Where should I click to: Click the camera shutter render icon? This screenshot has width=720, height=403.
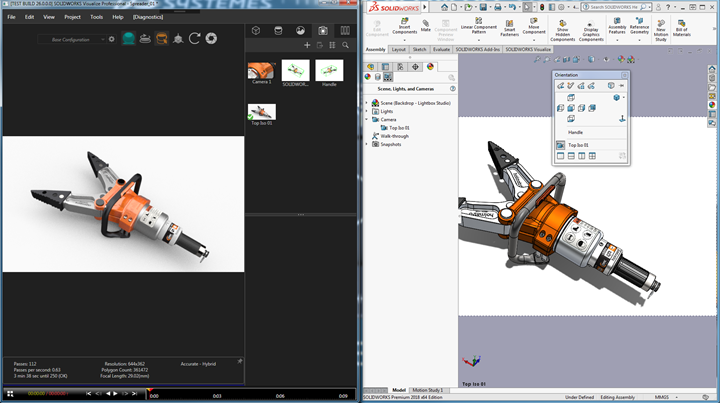211,39
